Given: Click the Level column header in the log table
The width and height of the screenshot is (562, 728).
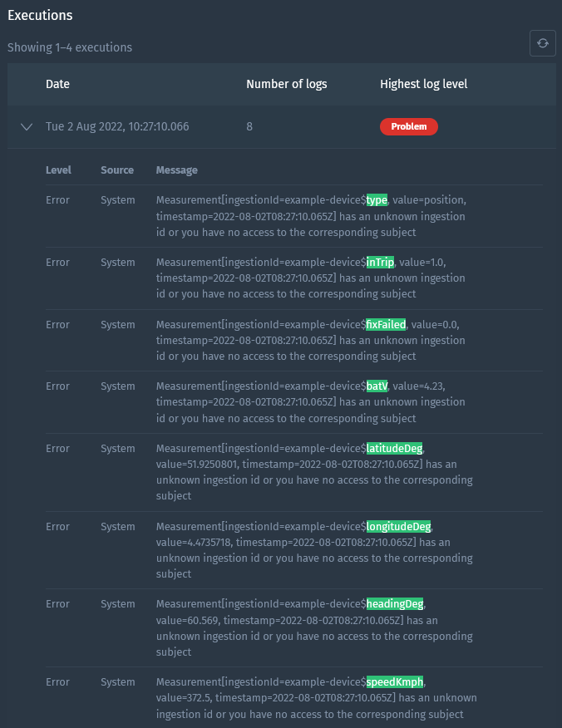Looking at the screenshot, I should tap(57, 170).
